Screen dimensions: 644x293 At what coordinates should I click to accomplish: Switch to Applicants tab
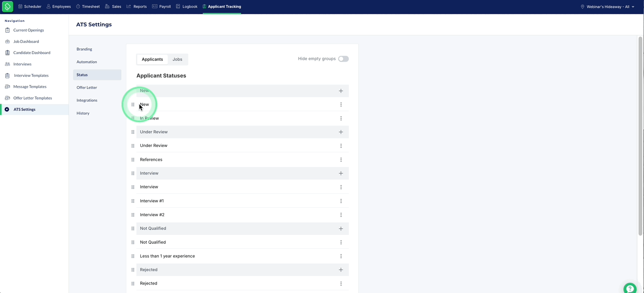153,59
